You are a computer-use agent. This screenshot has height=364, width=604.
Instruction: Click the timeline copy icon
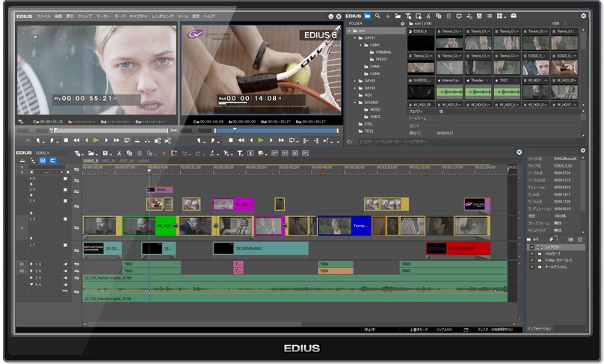point(129,153)
